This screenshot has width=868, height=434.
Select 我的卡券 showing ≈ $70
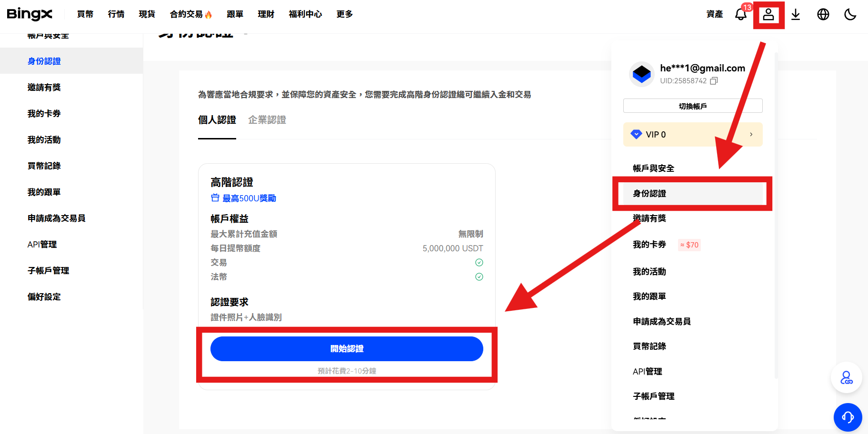tap(649, 245)
